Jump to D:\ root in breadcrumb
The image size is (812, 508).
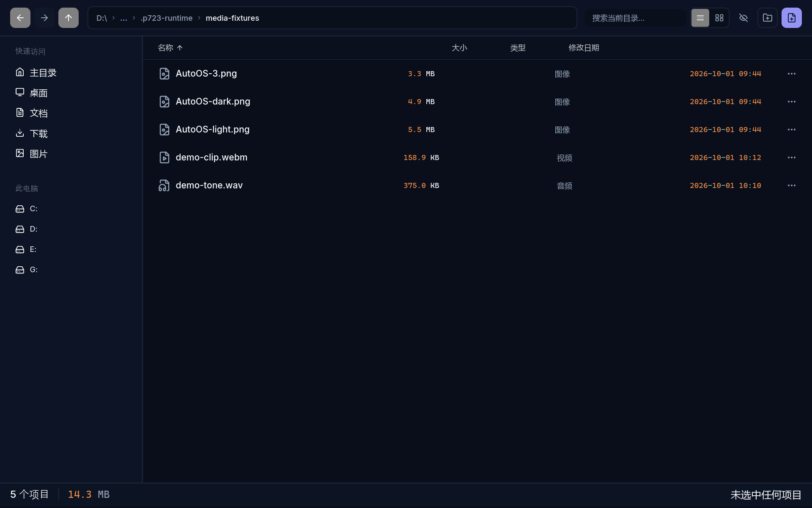click(x=101, y=18)
